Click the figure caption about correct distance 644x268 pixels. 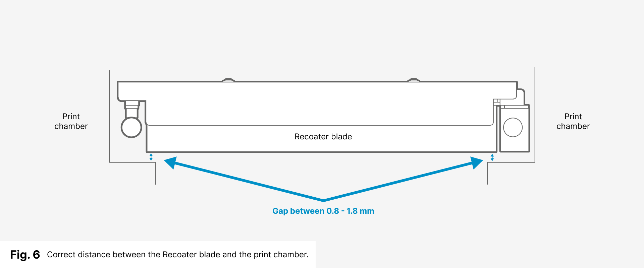pos(177,255)
